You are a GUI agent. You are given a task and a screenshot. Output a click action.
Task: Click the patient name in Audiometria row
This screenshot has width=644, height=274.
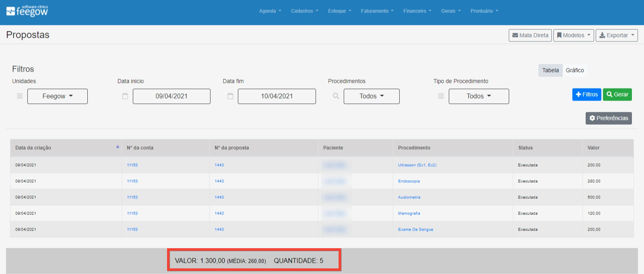[335, 197]
